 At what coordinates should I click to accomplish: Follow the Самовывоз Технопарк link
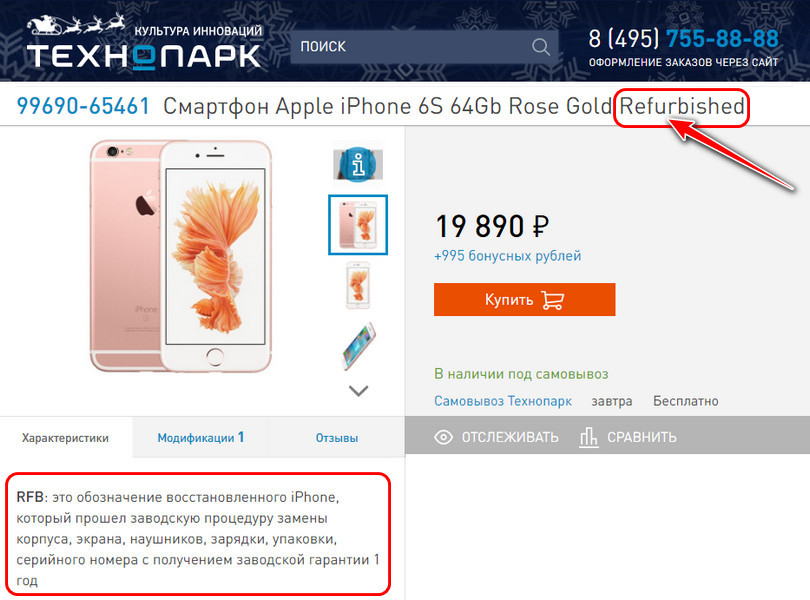point(503,401)
